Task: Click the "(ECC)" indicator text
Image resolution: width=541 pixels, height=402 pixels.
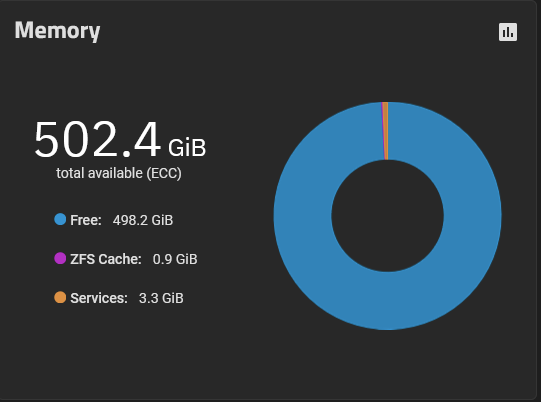Action: (164, 173)
